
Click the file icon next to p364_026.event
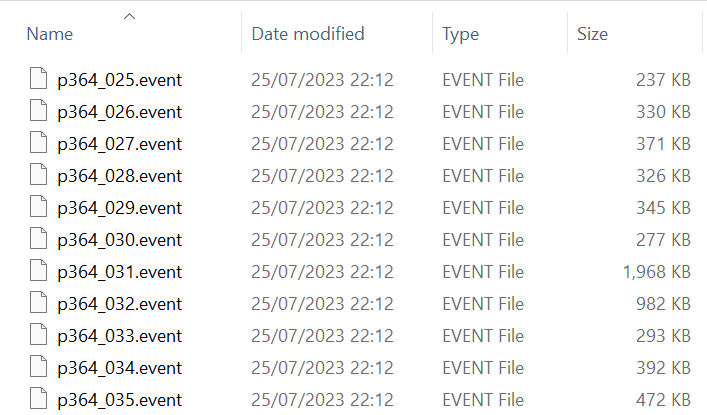pos(38,112)
